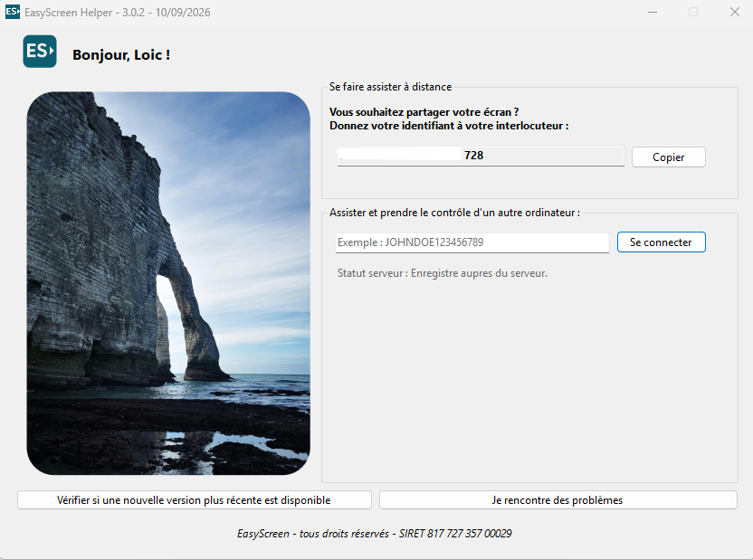Viewport: 753px width, 560px height.
Task: Check whether a newer version is available
Action: tap(195, 500)
